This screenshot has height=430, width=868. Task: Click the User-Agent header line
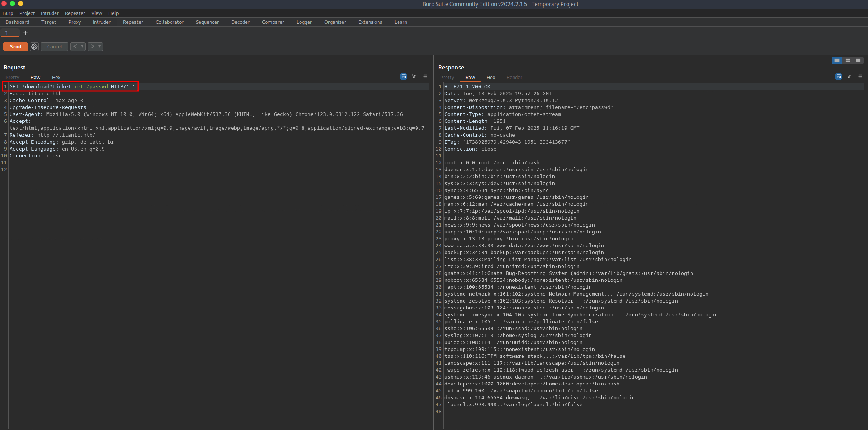coord(206,114)
